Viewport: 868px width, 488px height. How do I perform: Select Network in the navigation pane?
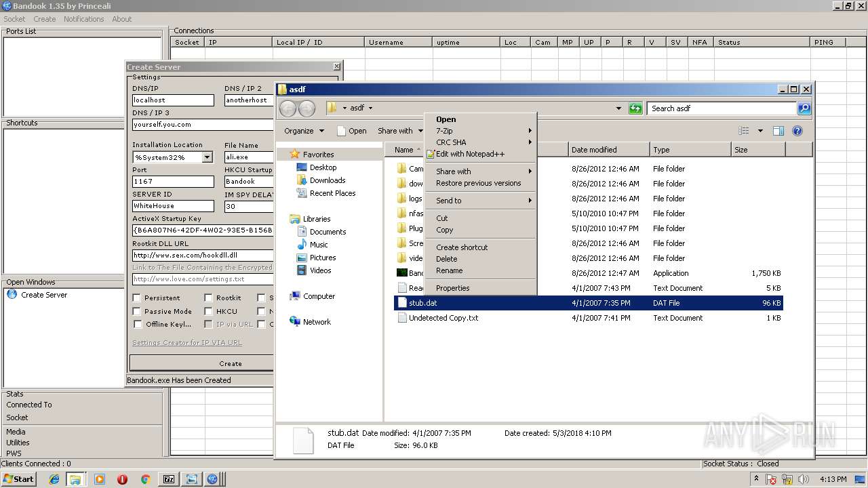coord(317,322)
